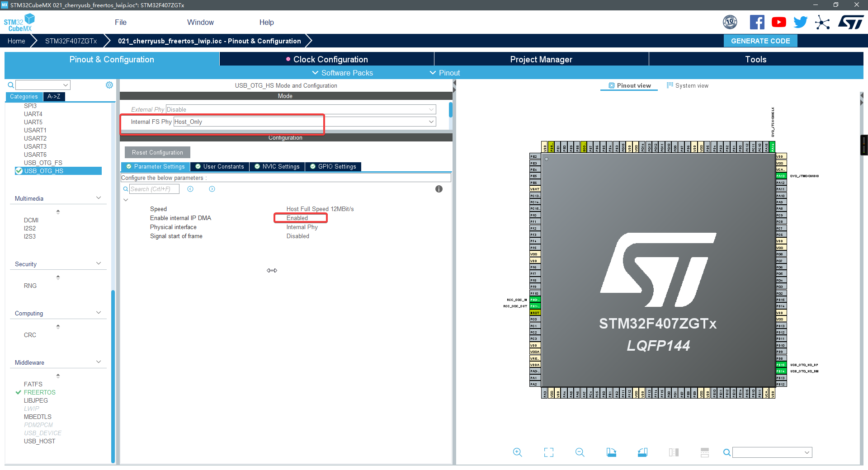
Task: Toggle the USB_OTG_HS peripheral checkbox
Action: point(19,171)
